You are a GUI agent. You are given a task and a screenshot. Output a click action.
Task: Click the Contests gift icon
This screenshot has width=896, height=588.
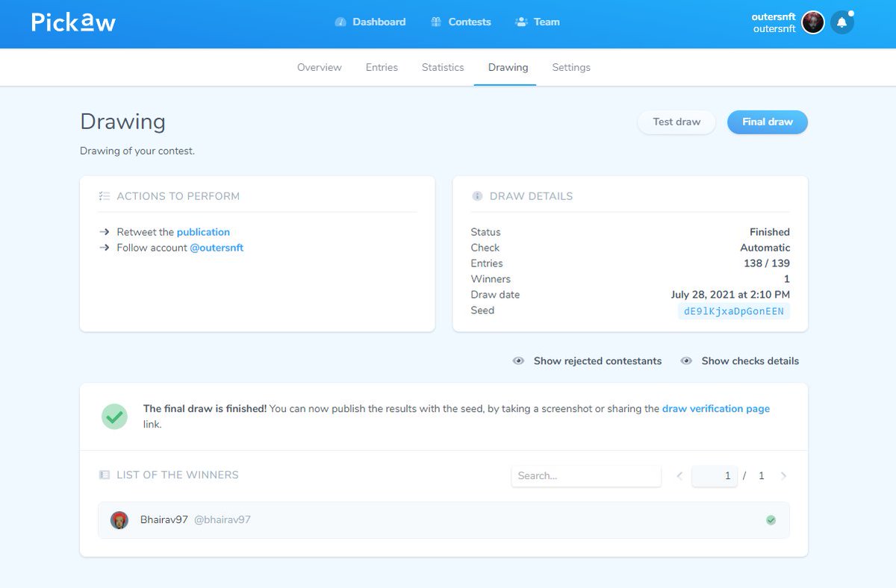pos(436,22)
